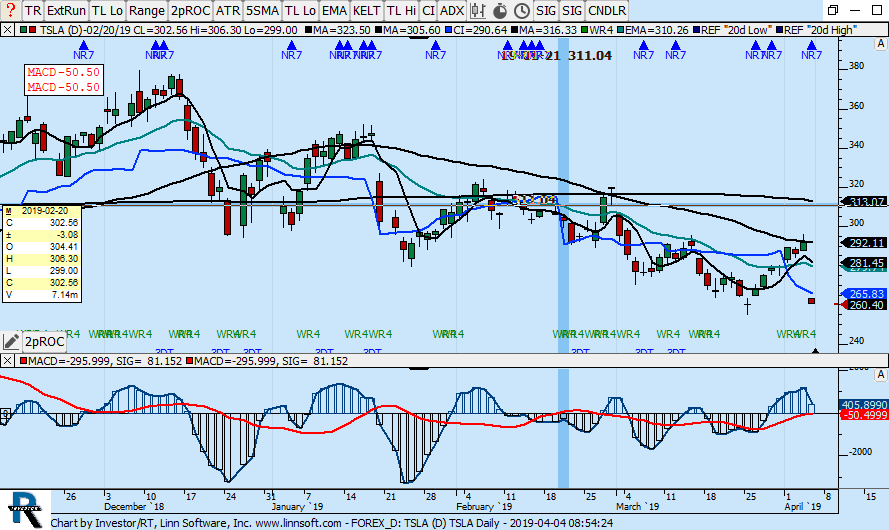889x530 pixels.
Task: Click the CNDLR toolbar button
Action: 607,10
